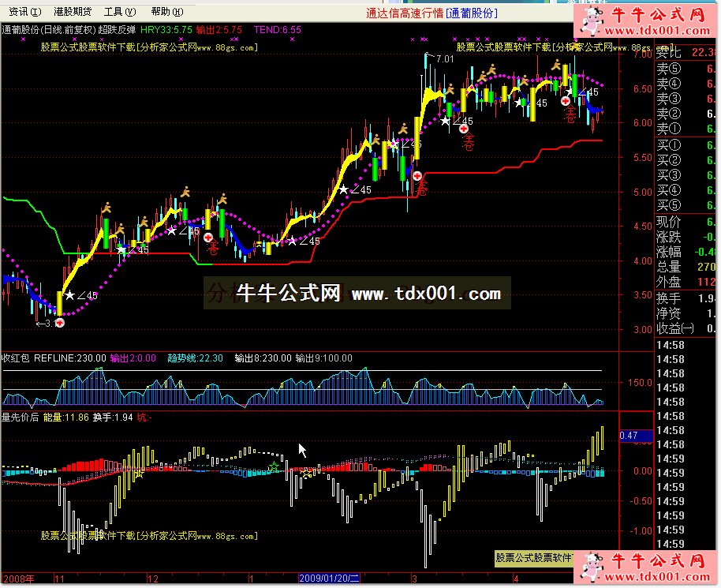Image resolution: width=721 pixels, height=588 pixels.
Task: Click the 2009/01/20/二 date marker on the time axis
Action: coord(329,579)
